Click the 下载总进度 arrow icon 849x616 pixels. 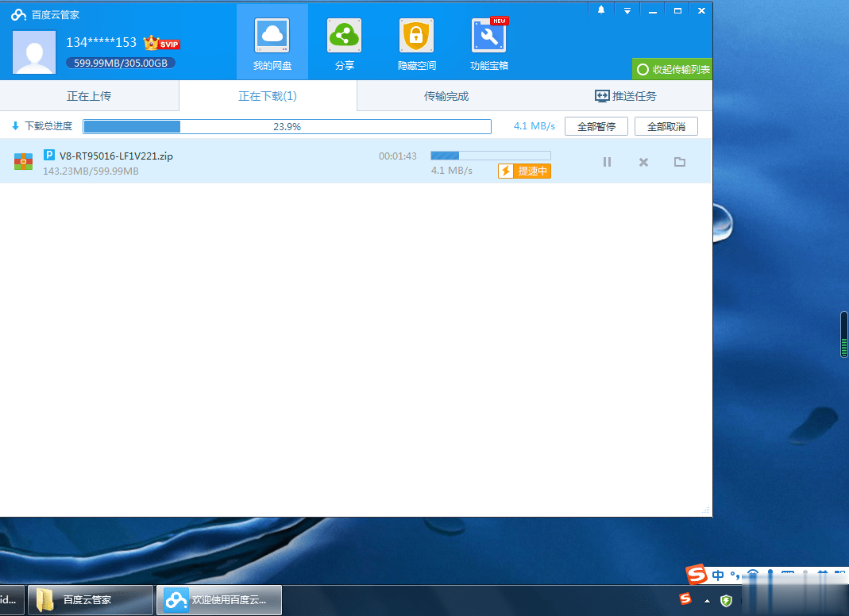15,126
